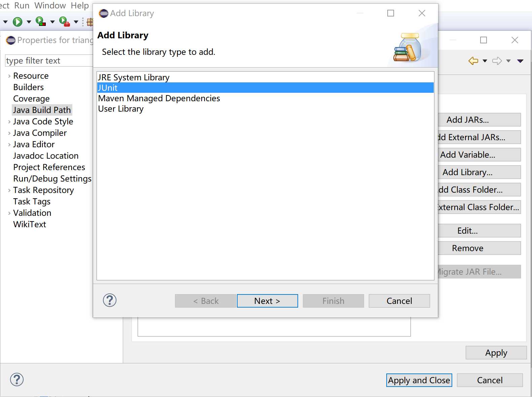
Task: Click the yellow back navigation arrow
Action: pyautogui.click(x=473, y=61)
